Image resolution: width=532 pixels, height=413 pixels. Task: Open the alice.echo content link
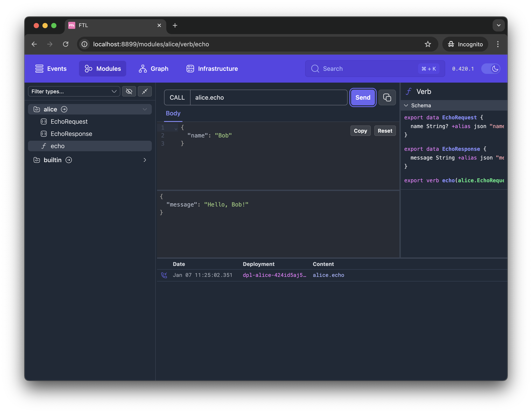(328, 275)
